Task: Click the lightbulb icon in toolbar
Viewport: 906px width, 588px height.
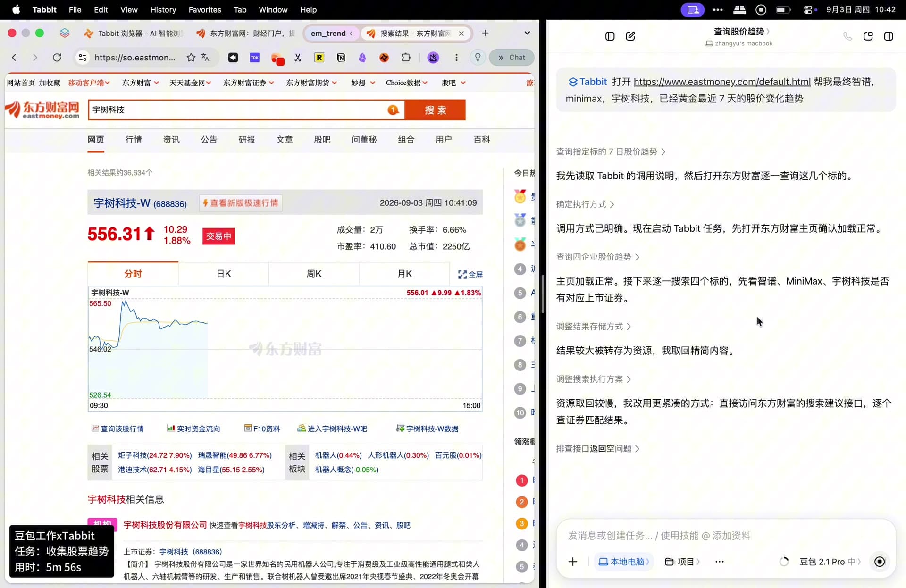Action: point(478,58)
